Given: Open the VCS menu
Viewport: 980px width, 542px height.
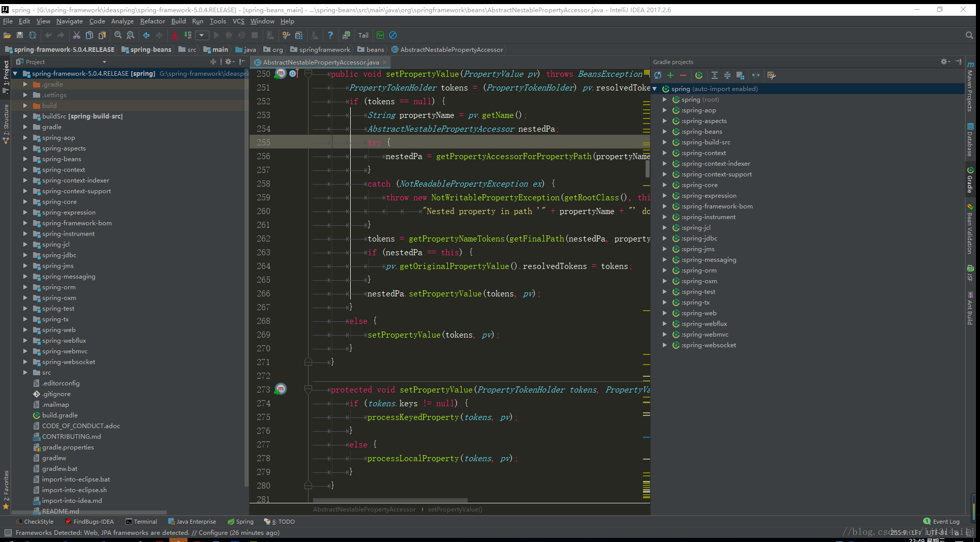Looking at the screenshot, I should (238, 21).
